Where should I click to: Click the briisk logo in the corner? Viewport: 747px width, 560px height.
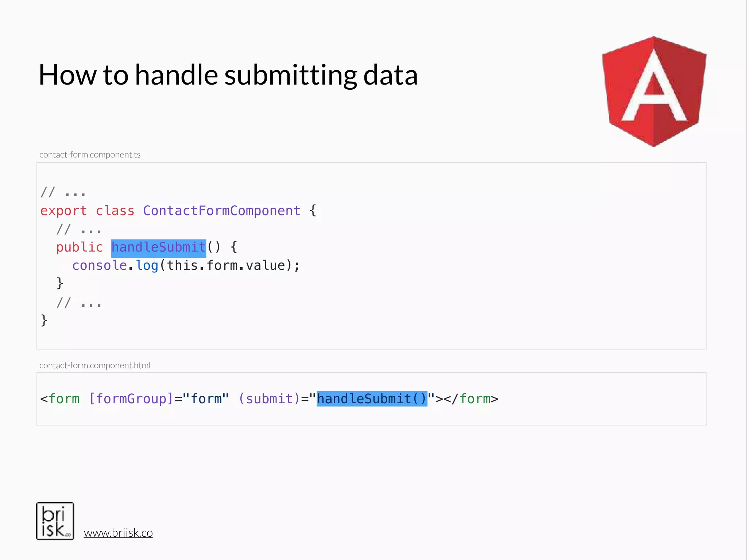[x=55, y=521]
